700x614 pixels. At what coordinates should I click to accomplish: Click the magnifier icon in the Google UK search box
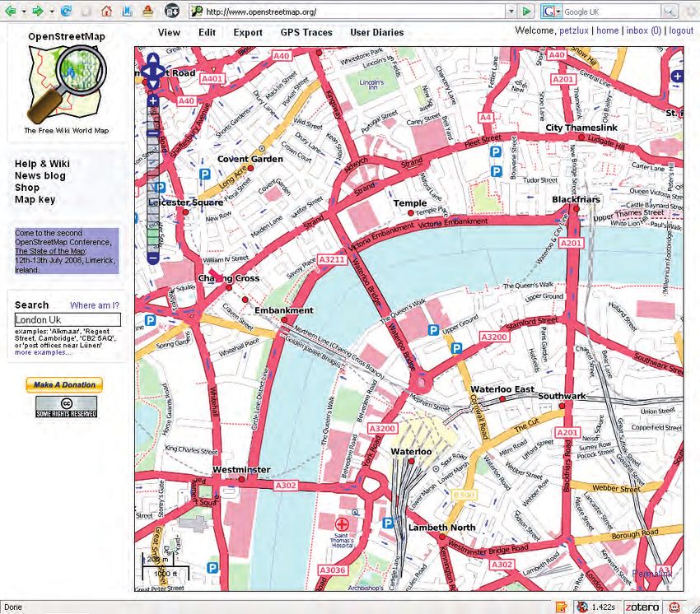(669, 12)
